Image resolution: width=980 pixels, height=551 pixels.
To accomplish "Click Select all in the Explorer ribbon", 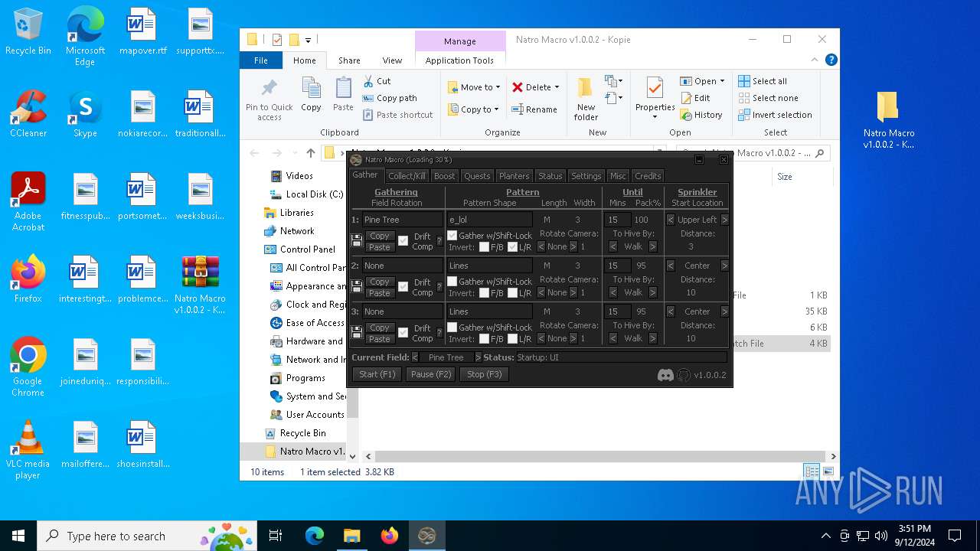I will [x=763, y=81].
